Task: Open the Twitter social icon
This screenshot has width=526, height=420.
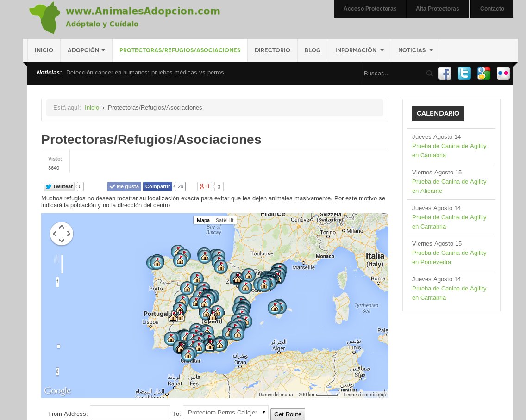Action: [x=464, y=73]
